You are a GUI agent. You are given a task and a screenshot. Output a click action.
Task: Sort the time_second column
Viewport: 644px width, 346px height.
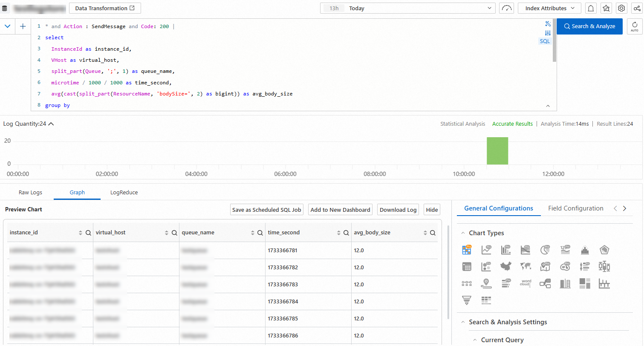tap(339, 233)
